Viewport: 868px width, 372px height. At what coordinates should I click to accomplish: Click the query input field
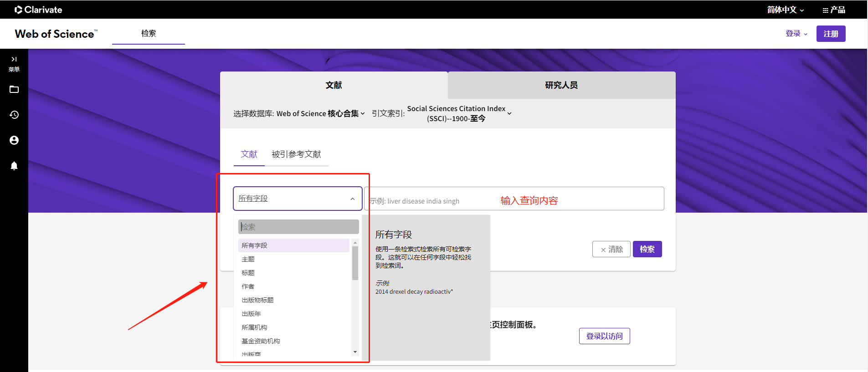(514, 199)
